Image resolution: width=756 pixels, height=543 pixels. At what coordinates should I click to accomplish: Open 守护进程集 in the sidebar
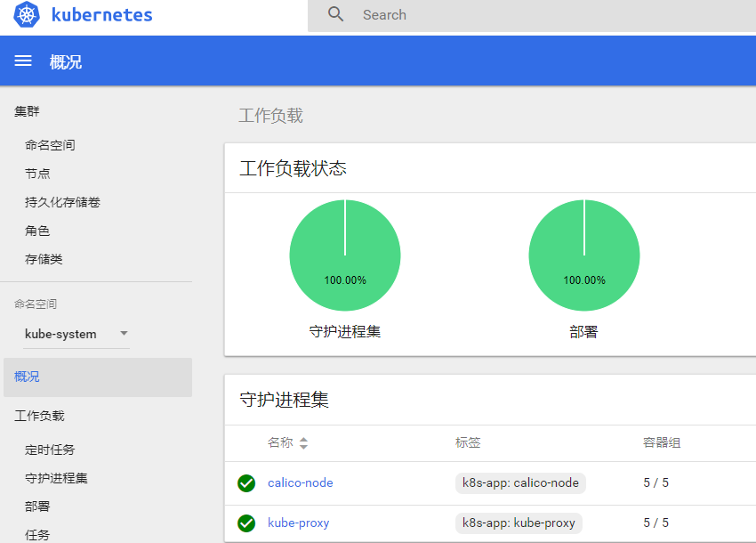(56, 478)
